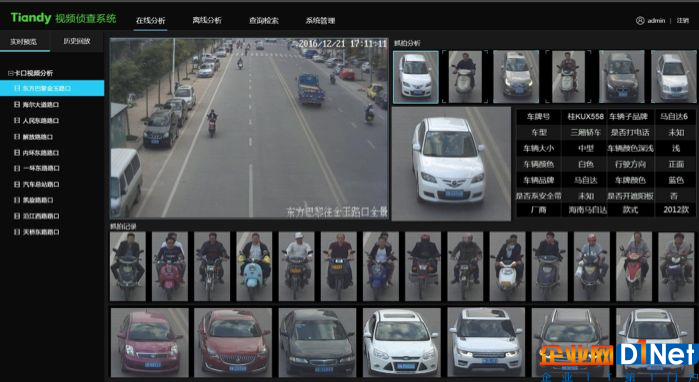Click the camera icon beside 海尔大道路口
Screen dimensions: 699x382
click(17, 105)
